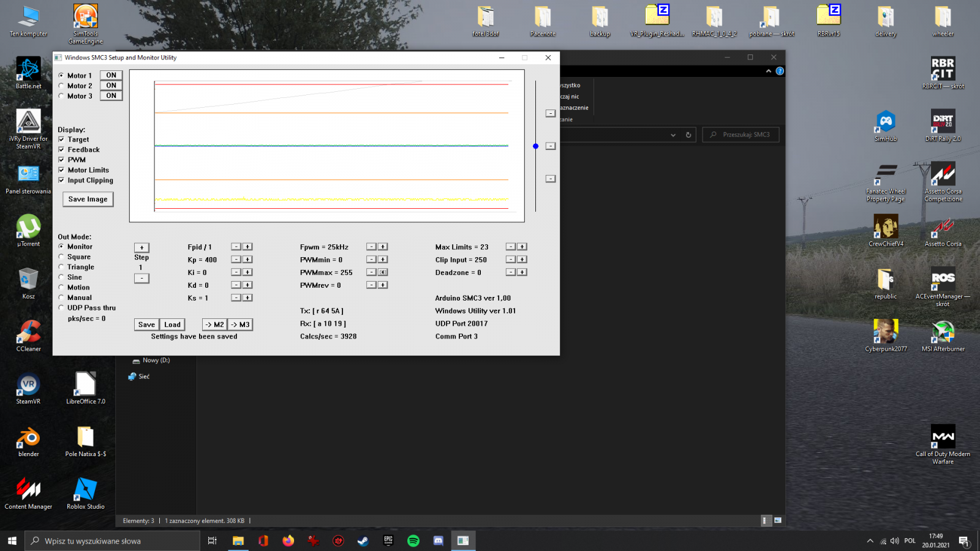980x551 pixels.
Task: Open the Discord taskbar icon
Action: click(x=438, y=541)
